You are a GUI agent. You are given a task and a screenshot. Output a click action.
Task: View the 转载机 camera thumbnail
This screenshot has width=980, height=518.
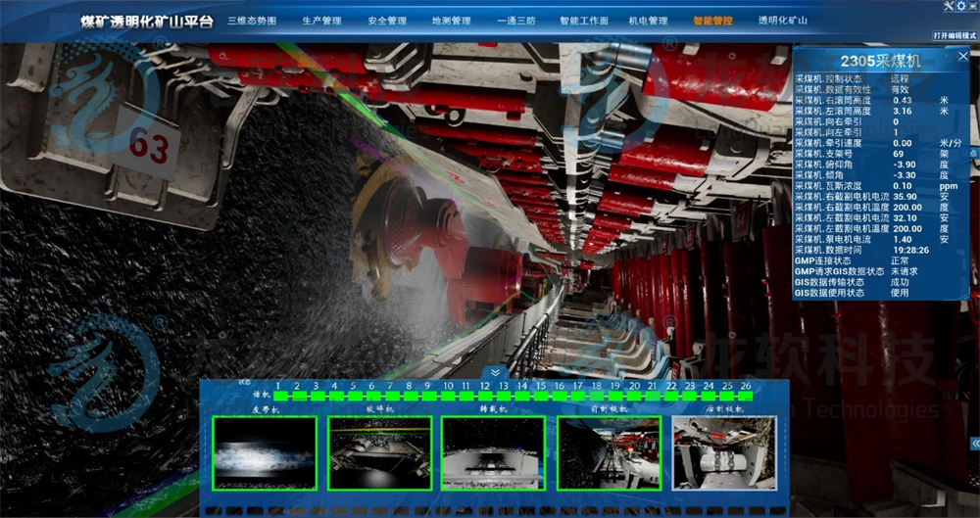point(493,453)
